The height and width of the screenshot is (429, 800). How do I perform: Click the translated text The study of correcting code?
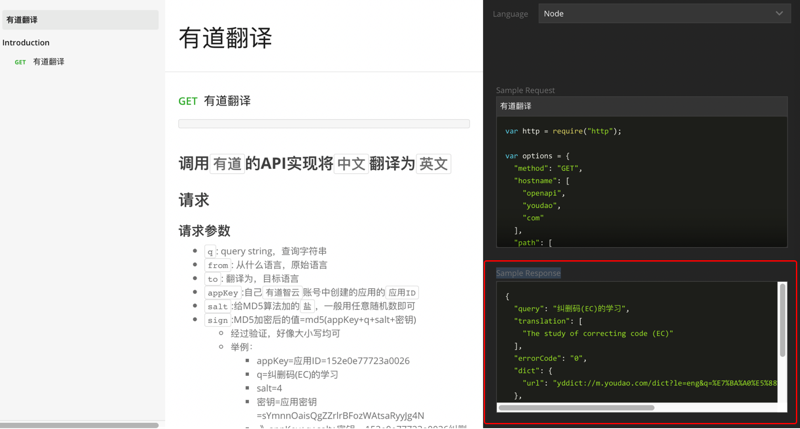[x=597, y=334]
